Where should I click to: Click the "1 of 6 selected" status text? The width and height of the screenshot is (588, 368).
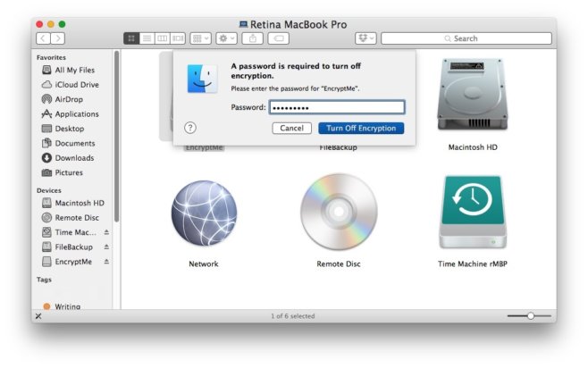pos(293,316)
